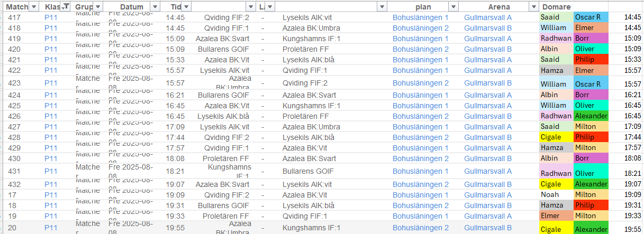The width and height of the screenshot is (644, 234).
Task: Open the Gullmarsvall B link in match 418 row
Action: (x=487, y=28)
